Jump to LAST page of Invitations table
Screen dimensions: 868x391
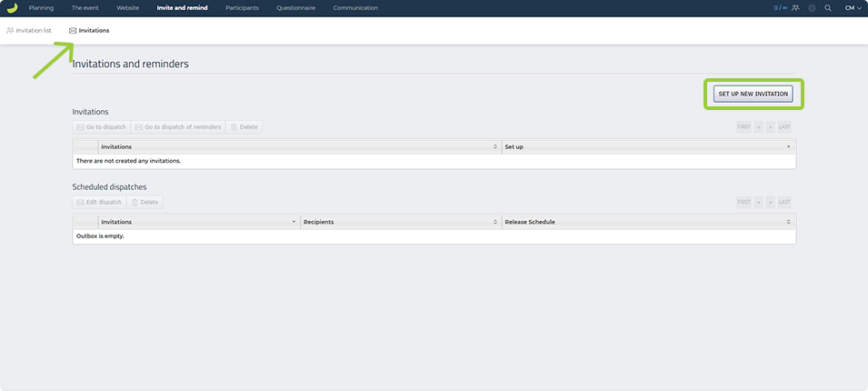coord(784,127)
